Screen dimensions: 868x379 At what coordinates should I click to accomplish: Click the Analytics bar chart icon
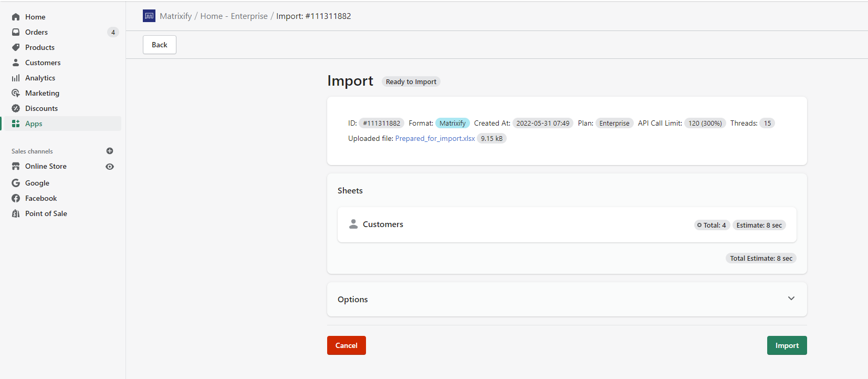point(16,78)
